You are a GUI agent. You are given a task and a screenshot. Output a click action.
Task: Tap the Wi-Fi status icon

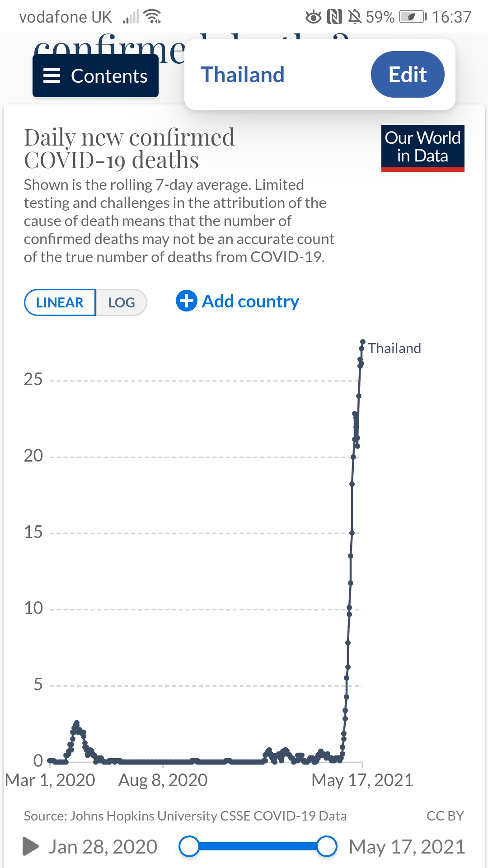pos(152,17)
